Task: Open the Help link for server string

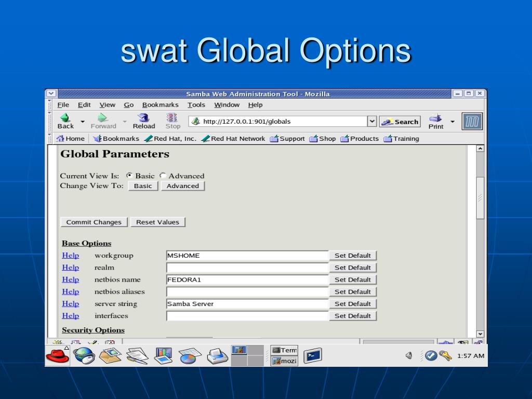Action: pyautogui.click(x=70, y=303)
